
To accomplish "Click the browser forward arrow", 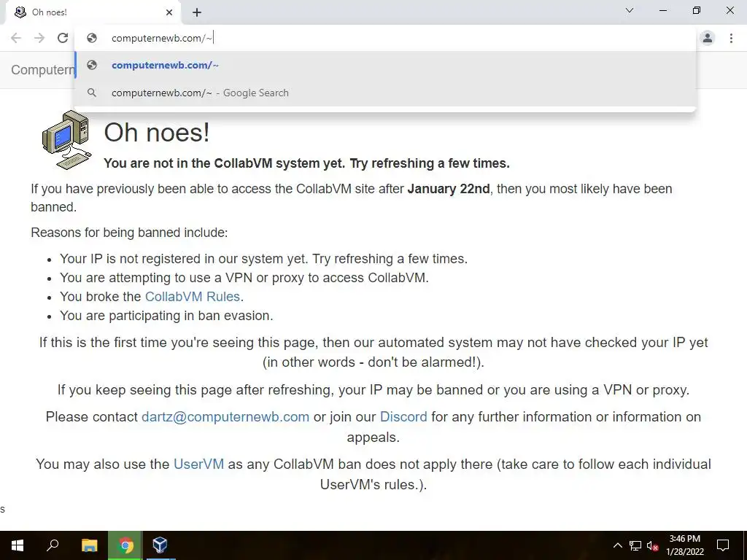I will 39,38.
